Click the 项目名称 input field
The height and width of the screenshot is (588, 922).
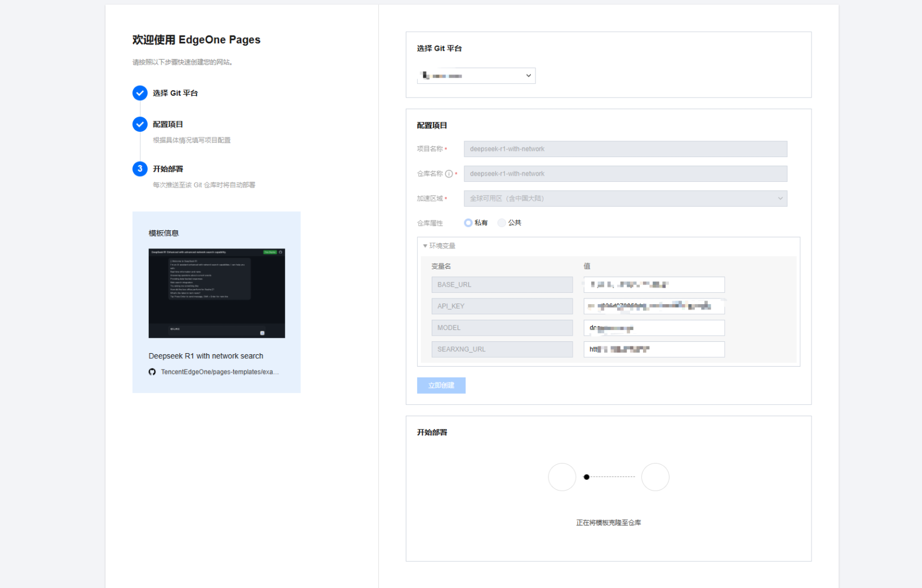tap(626, 149)
